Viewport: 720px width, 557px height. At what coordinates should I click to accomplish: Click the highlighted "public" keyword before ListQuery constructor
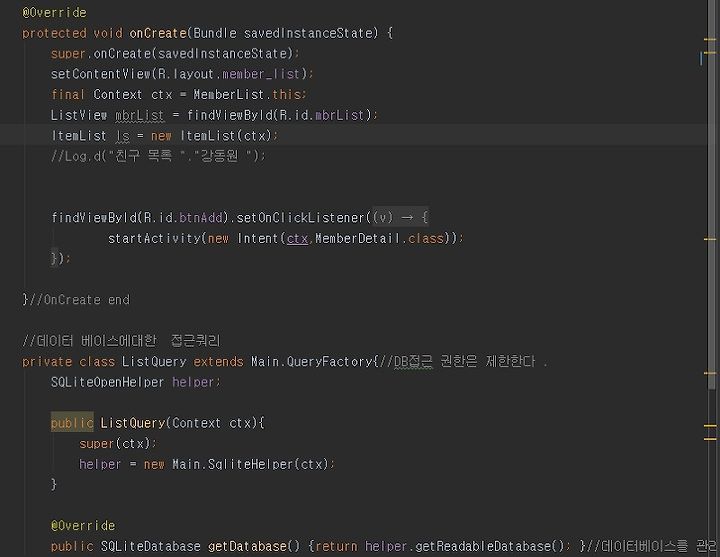tap(72, 423)
